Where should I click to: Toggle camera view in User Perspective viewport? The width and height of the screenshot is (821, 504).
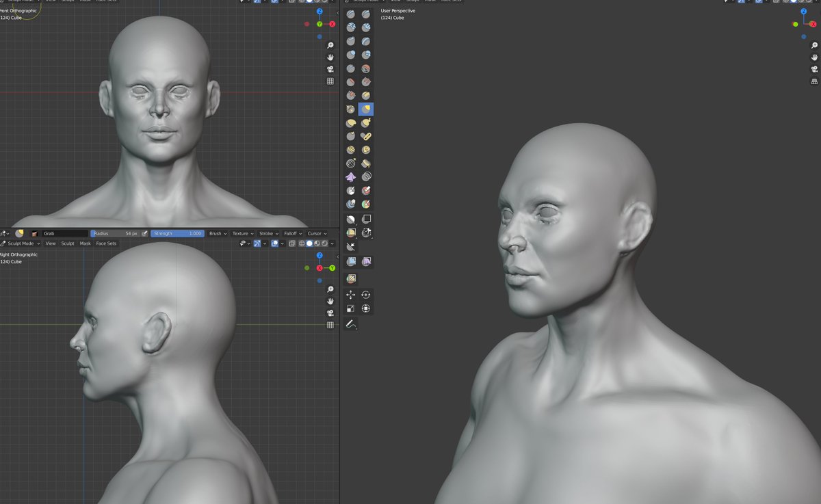point(814,69)
